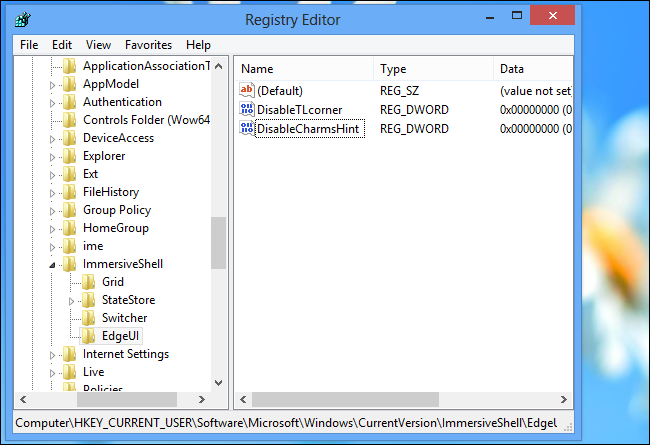Click the Grid folder icon

(x=89, y=282)
